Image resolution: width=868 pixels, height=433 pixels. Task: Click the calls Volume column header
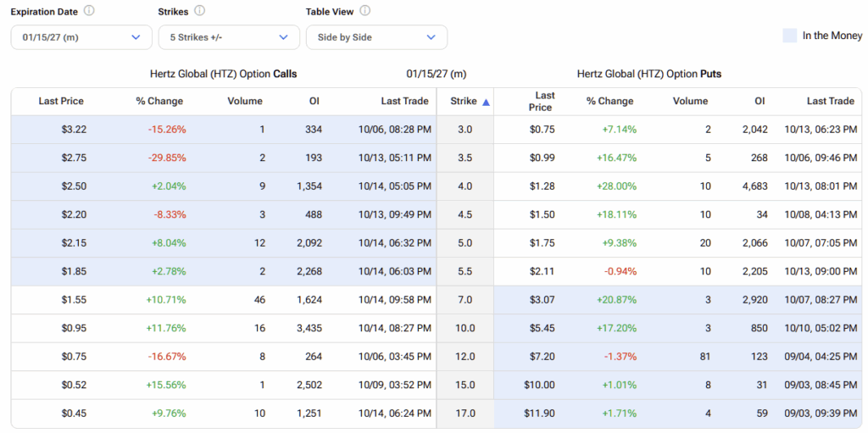coord(245,101)
